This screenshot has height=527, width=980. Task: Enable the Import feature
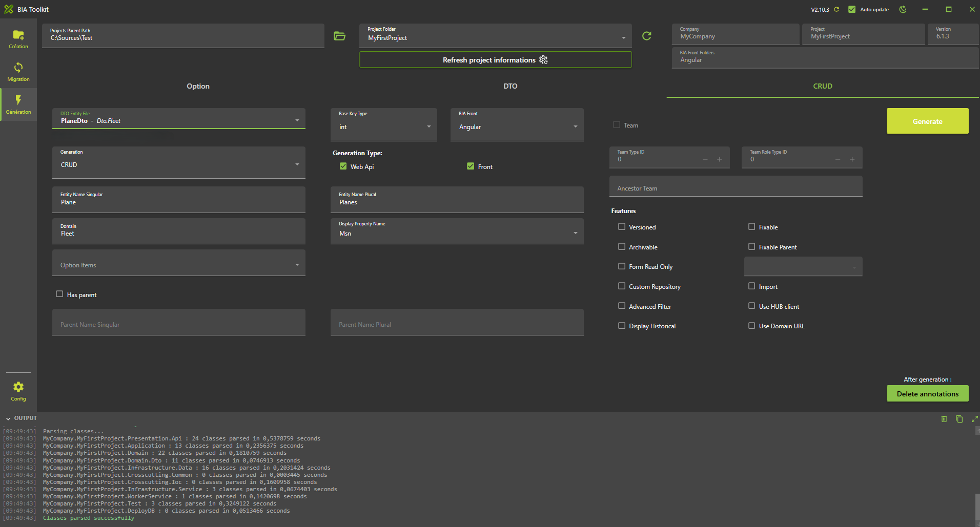(x=752, y=286)
